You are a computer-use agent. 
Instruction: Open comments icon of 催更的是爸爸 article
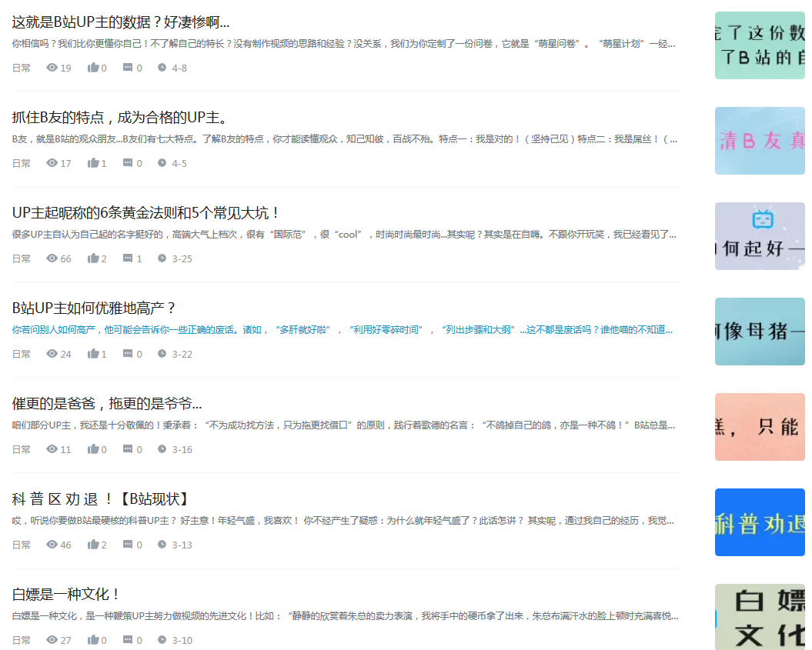[128, 448]
